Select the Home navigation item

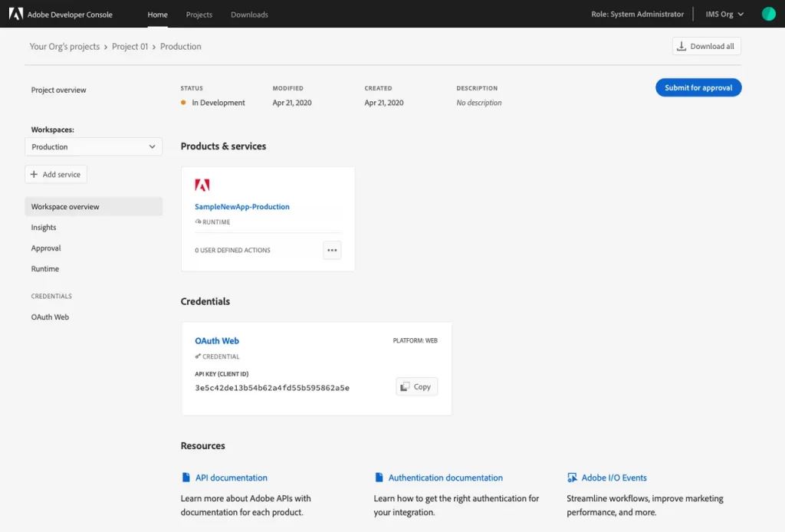[157, 14]
